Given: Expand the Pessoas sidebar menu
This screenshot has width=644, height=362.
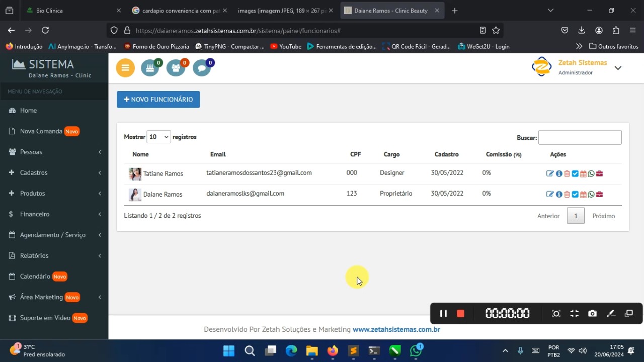Looking at the screenshot, I should (54, 152).
